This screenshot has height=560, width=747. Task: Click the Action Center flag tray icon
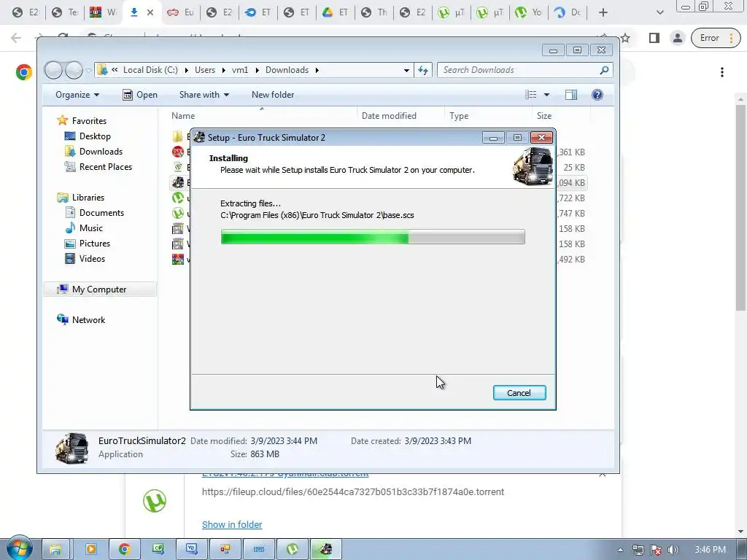click(656, 550)
